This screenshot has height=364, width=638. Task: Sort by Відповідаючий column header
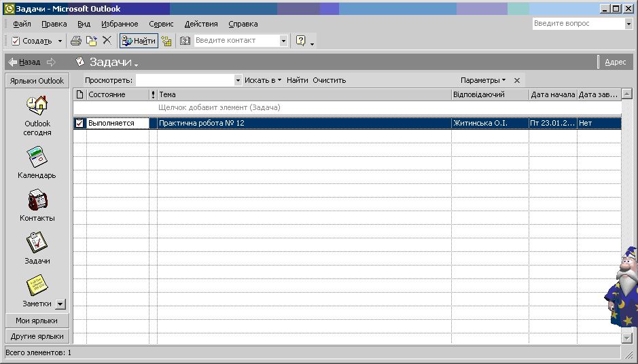coord(491,94)
